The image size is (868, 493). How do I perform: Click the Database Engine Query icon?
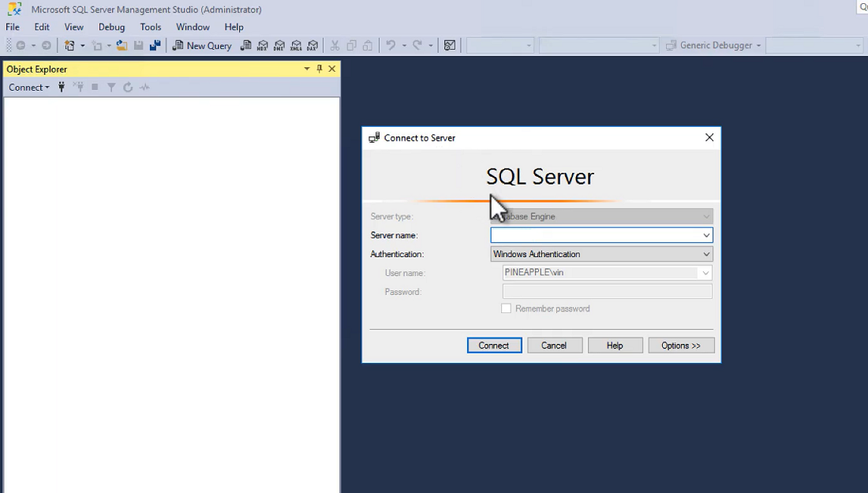(x=246, y=46)
